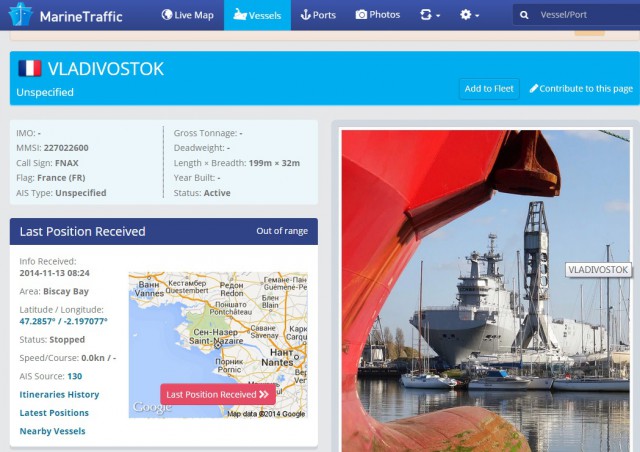Open the Ports menu item

[318, 15]
